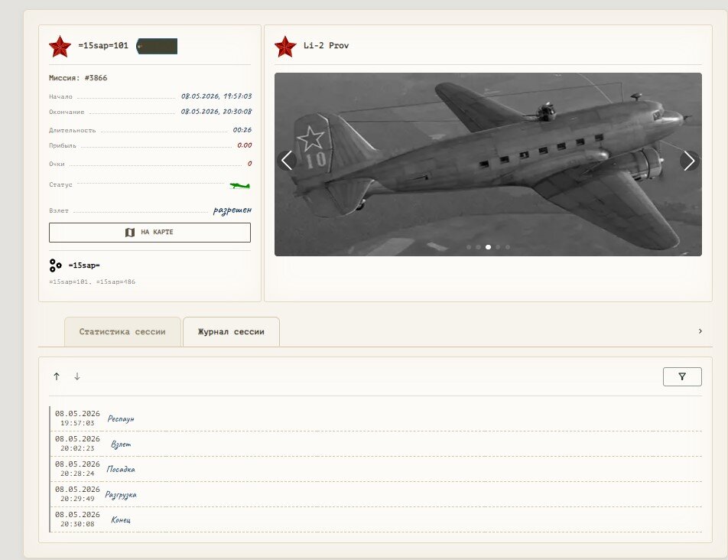Select the fifth carousel dot
The width and height of the screenshot is (728, 560).
508,247
